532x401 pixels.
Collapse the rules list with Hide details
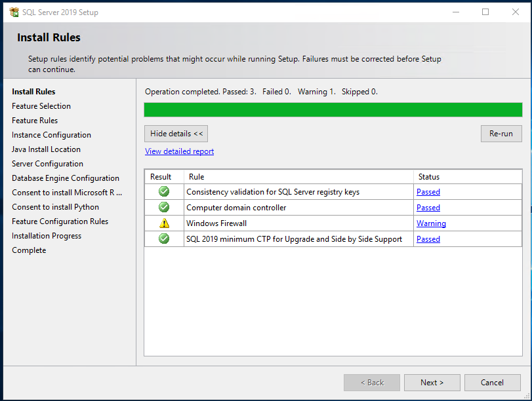click(x=176, y=134)
